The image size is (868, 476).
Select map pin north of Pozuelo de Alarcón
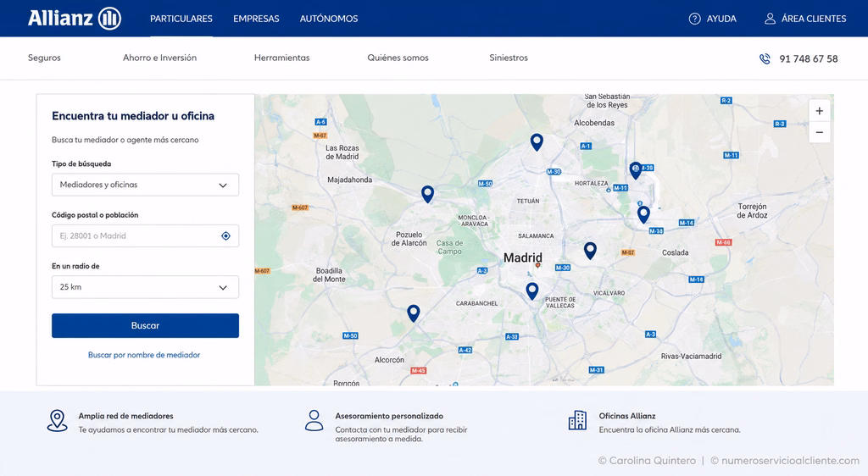[x=427, y=194]
